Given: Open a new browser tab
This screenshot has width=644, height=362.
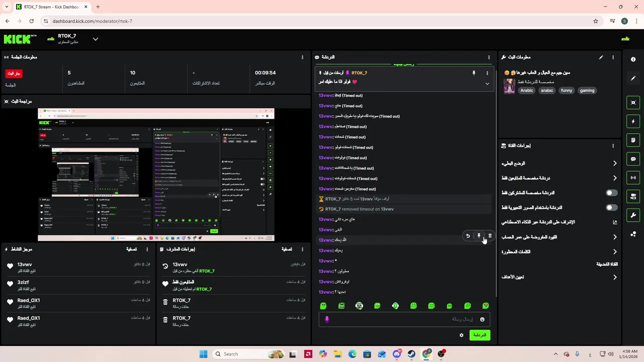Looking at the screenshot, I should (98, 7).
